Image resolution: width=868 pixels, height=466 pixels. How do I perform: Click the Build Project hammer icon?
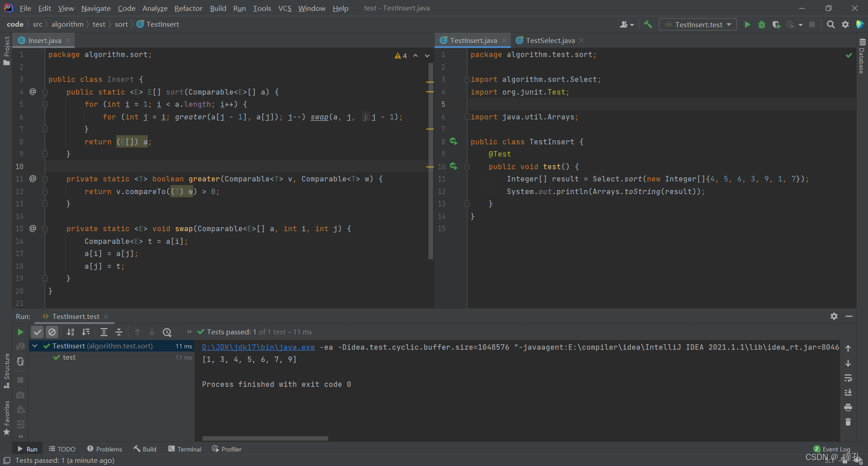tap(648, 24)
